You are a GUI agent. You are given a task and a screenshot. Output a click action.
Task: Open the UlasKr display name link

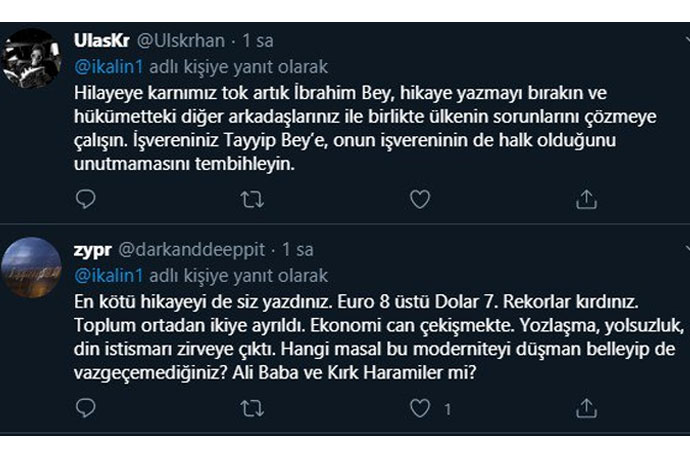[101, 42]
